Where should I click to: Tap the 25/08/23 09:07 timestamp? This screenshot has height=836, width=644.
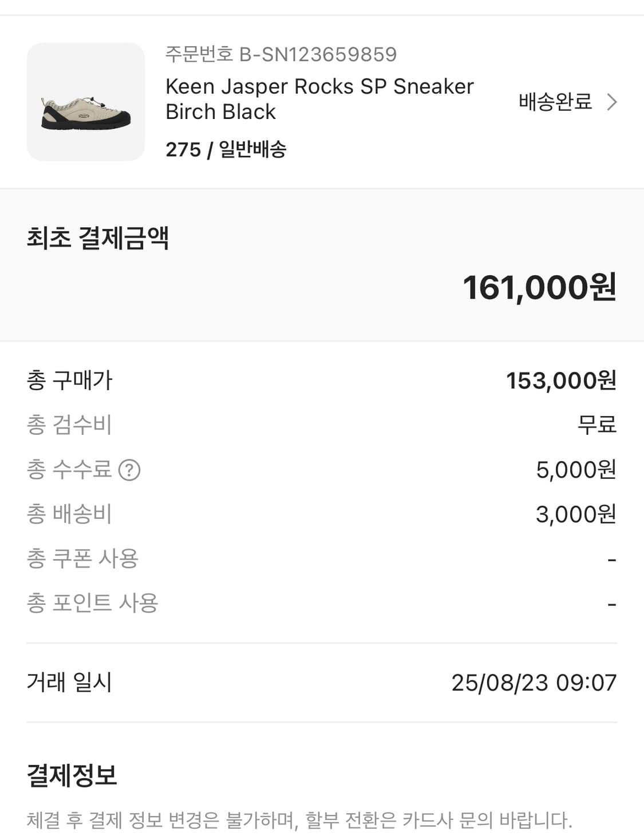click(534, 683)
